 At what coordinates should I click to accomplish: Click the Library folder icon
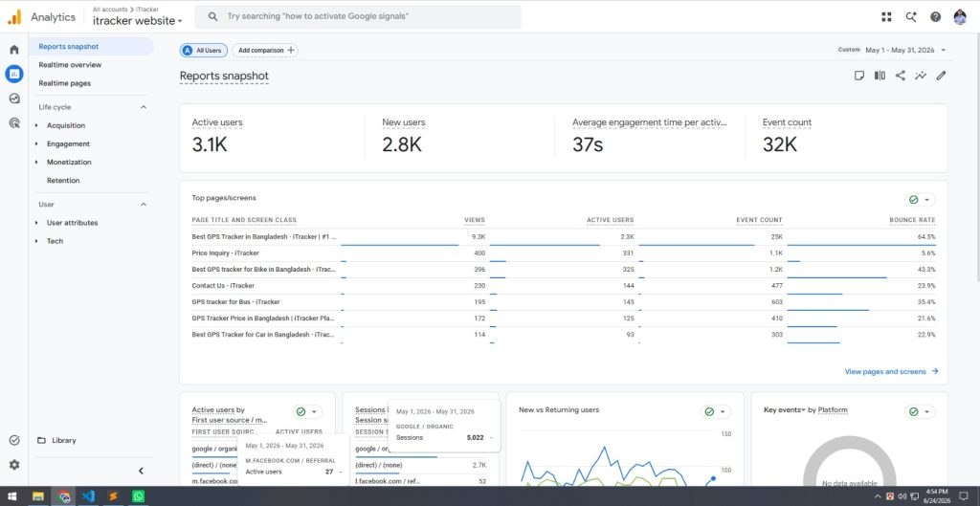point(41,440)
